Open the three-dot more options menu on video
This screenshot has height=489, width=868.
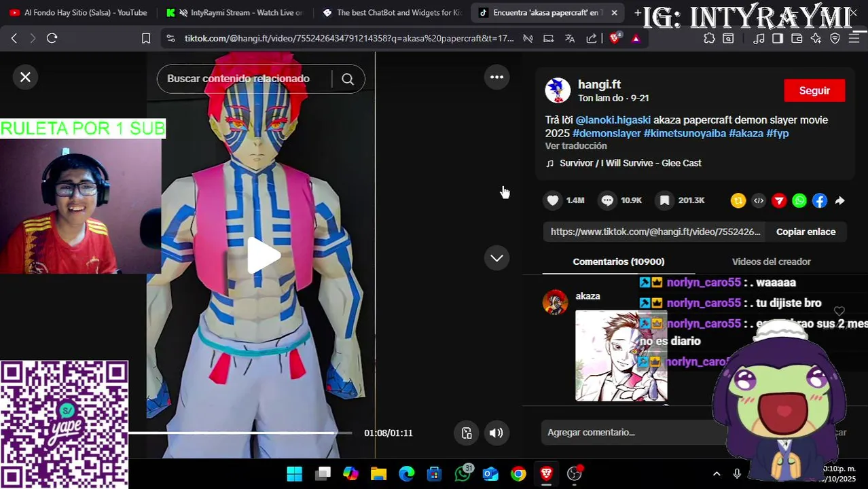(x=496, y=77)
